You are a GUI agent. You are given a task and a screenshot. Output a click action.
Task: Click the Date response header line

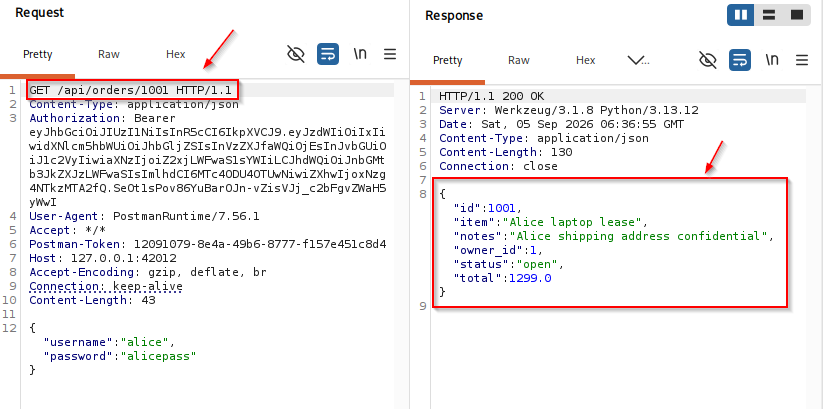(x=562, y=124)
